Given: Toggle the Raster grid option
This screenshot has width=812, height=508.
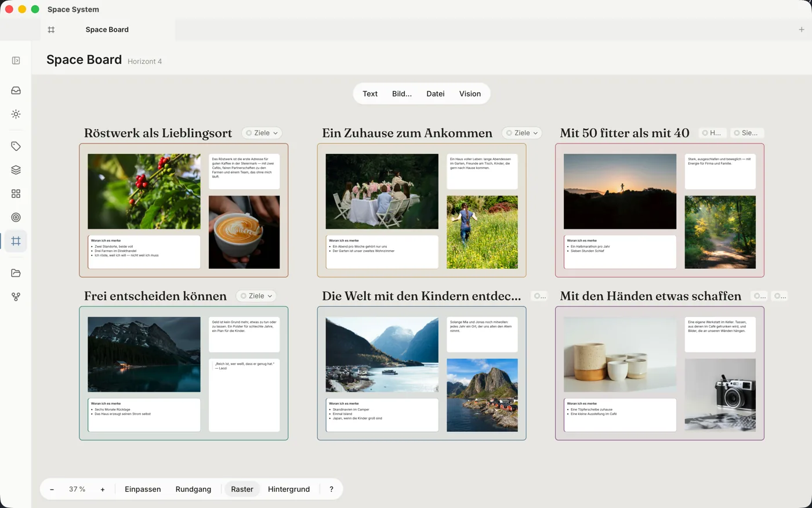Looking at the screenshot, I should click(x=242, y=489).
